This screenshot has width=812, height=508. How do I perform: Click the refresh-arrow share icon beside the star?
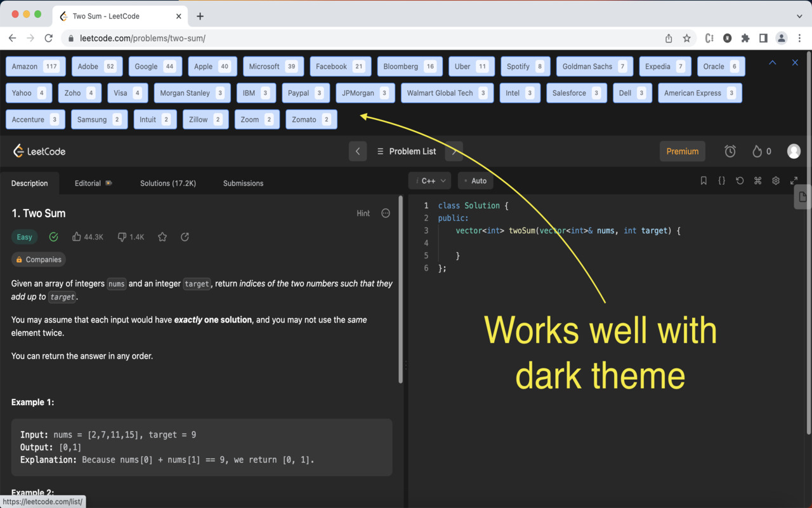tap(185, 237)
